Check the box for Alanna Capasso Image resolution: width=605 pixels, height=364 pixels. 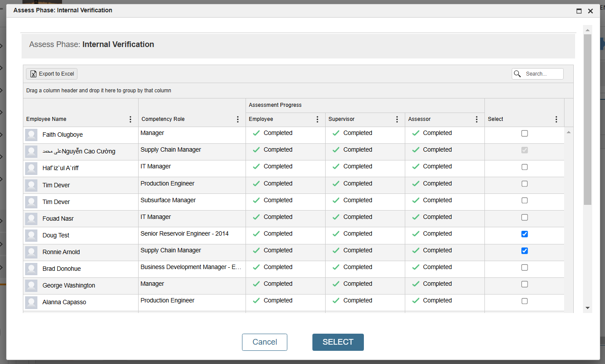pyautogui.click(x=524, y=301)
